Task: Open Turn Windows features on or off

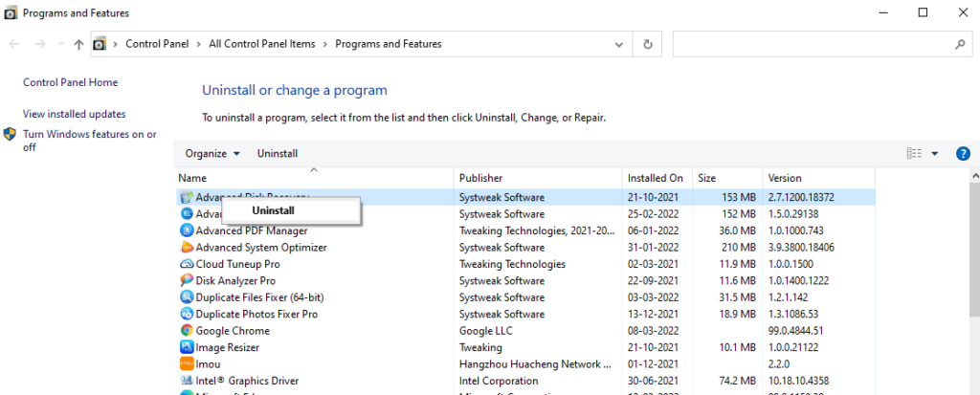Action: tap(90, 141)
